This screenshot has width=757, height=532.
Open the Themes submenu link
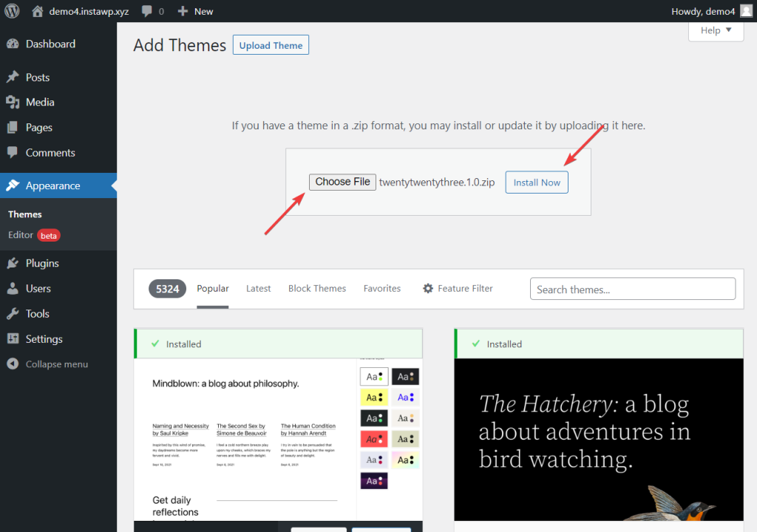25,214
